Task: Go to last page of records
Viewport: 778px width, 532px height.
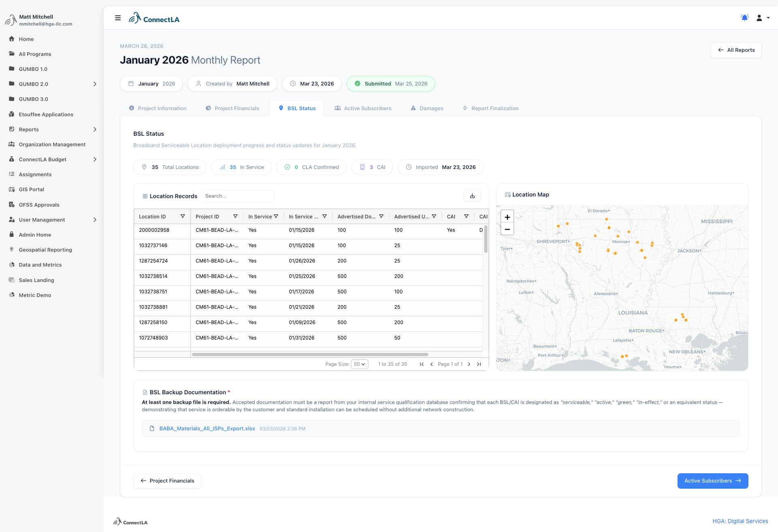Action: point(479,364)
